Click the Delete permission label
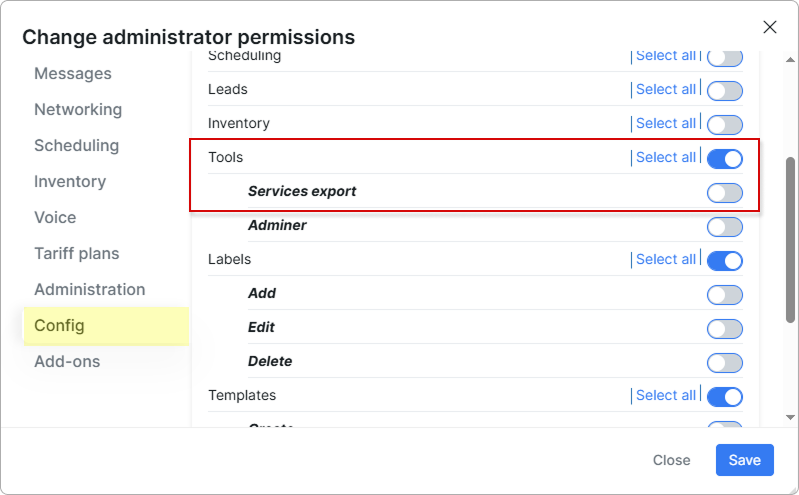Viewport: 799px width, 495px height. [x=270, y=361]
